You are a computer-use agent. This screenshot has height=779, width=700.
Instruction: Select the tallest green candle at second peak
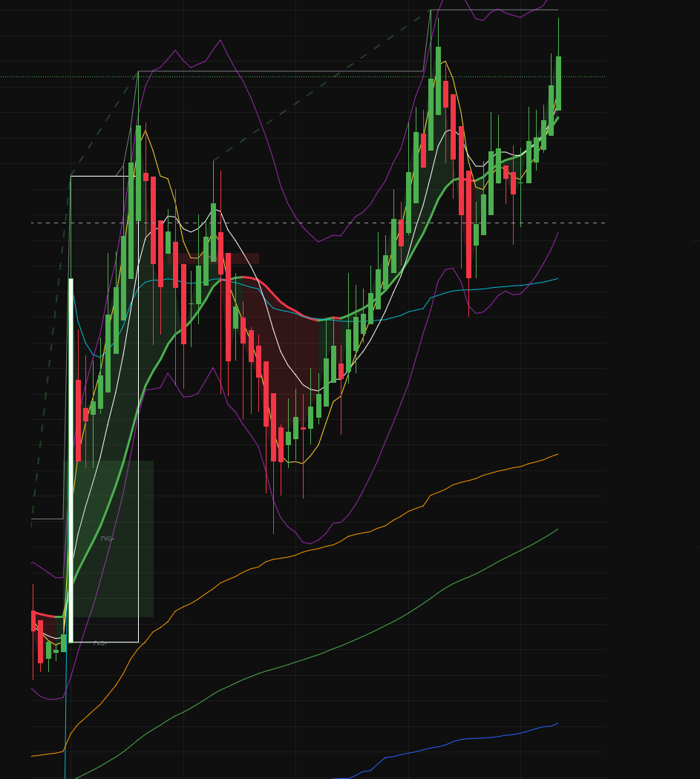(438, 80)
